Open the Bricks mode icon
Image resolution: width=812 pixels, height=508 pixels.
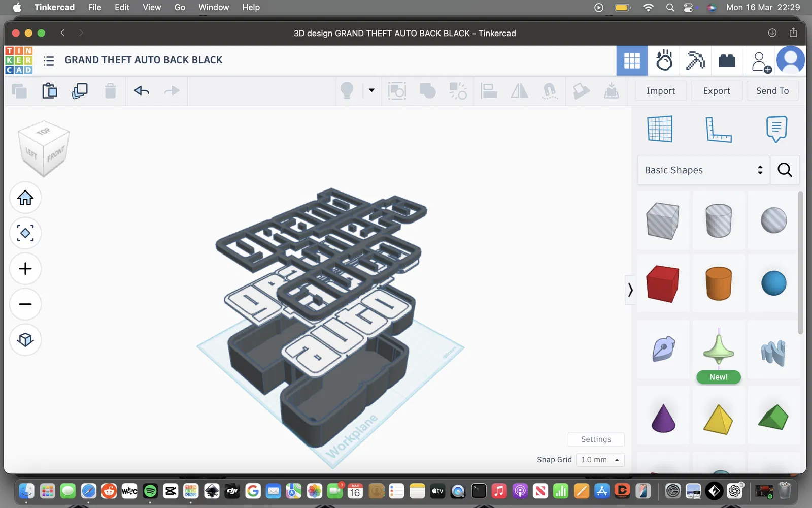click(x=727, y=60)
